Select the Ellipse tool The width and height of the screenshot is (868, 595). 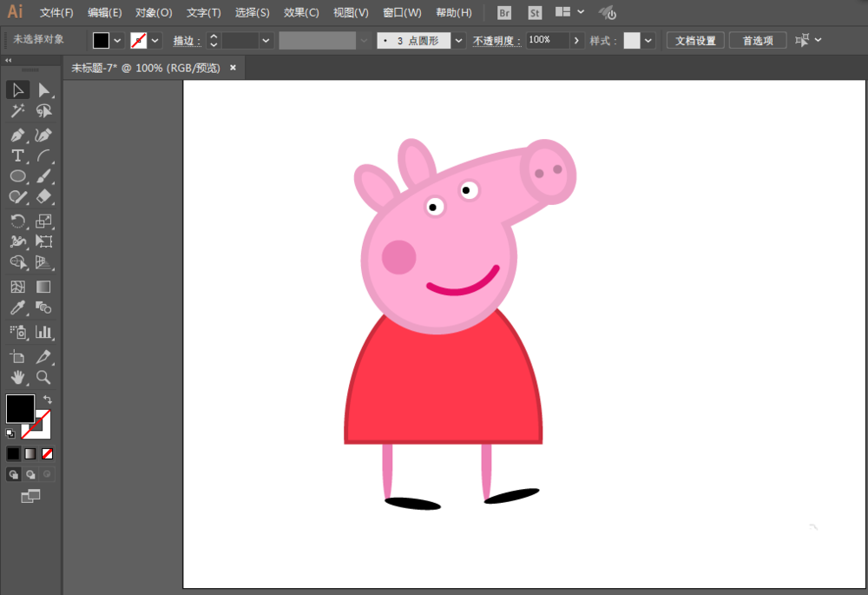(17, 176)
